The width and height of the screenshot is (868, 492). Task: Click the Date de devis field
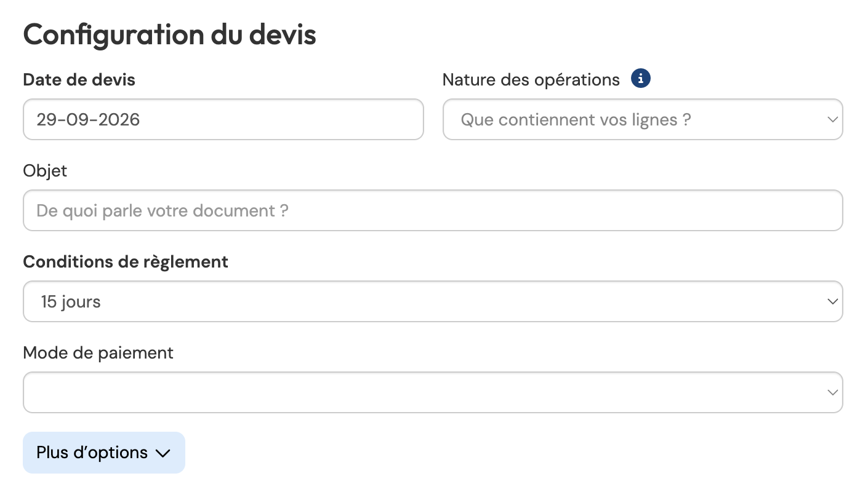click(x=223, y=119)
